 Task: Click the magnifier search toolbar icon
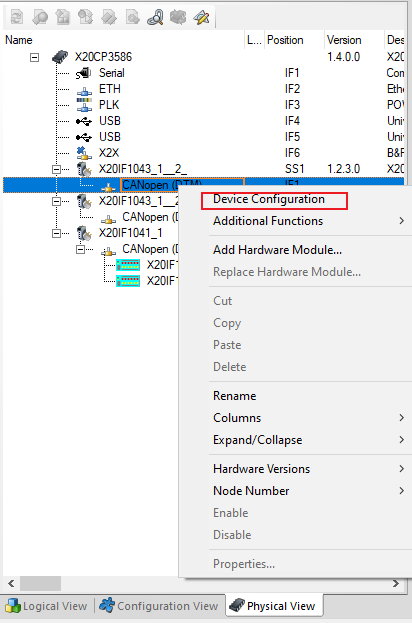coord(155,17)
